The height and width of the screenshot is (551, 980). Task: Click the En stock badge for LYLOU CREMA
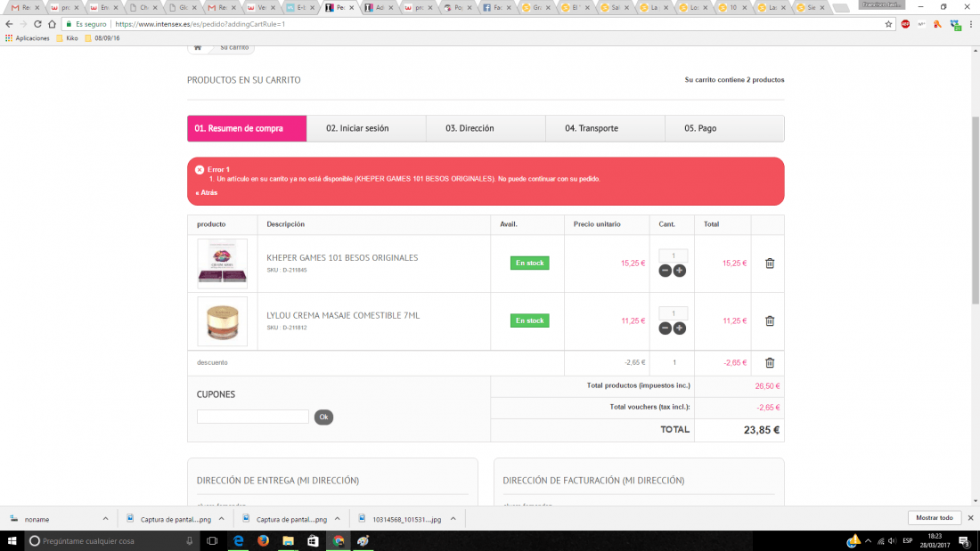tap(529, 320)
